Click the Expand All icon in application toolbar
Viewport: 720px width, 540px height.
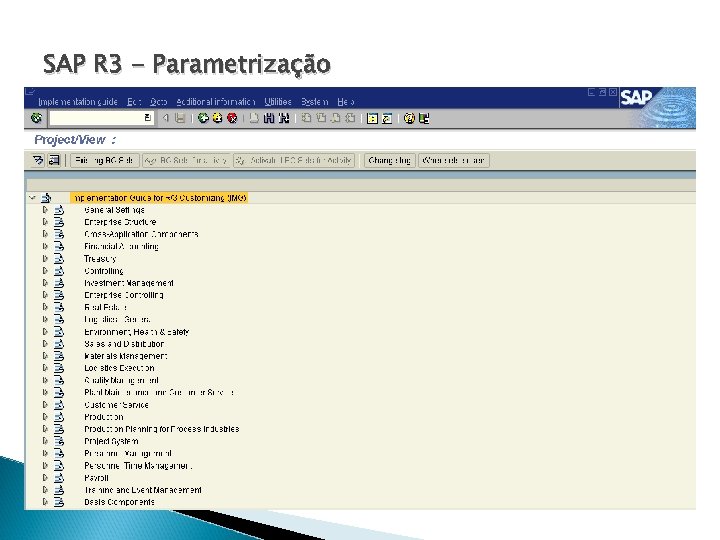pyautogui.click(x=38, y=160)
